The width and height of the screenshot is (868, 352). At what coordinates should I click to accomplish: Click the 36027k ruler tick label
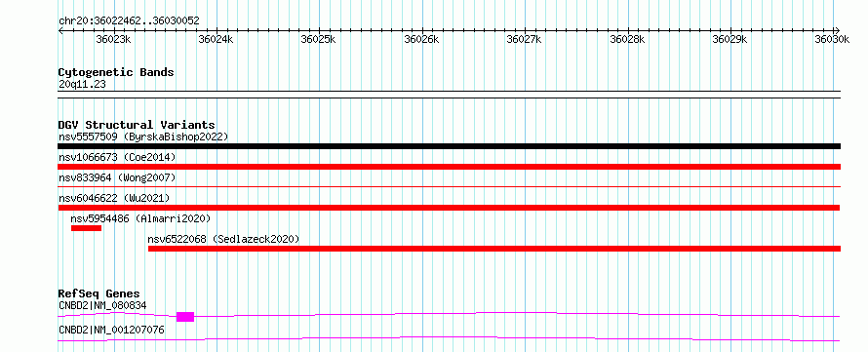tap(525, 39)
